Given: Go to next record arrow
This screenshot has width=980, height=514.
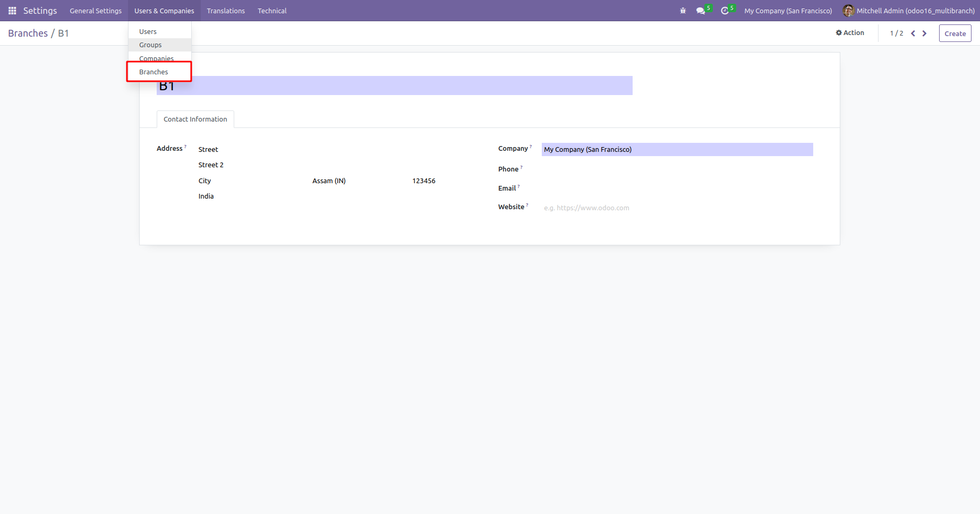Looking at the screenshot, I should click(x=924, y=33).
